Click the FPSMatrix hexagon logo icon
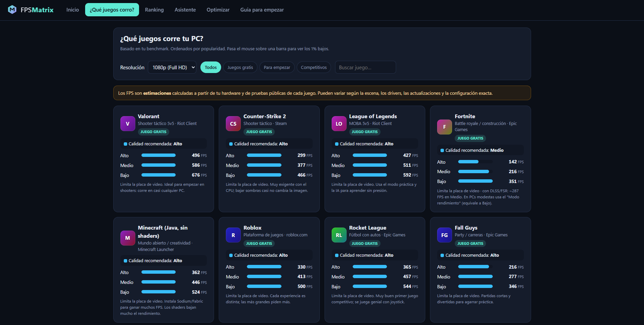 12,10
